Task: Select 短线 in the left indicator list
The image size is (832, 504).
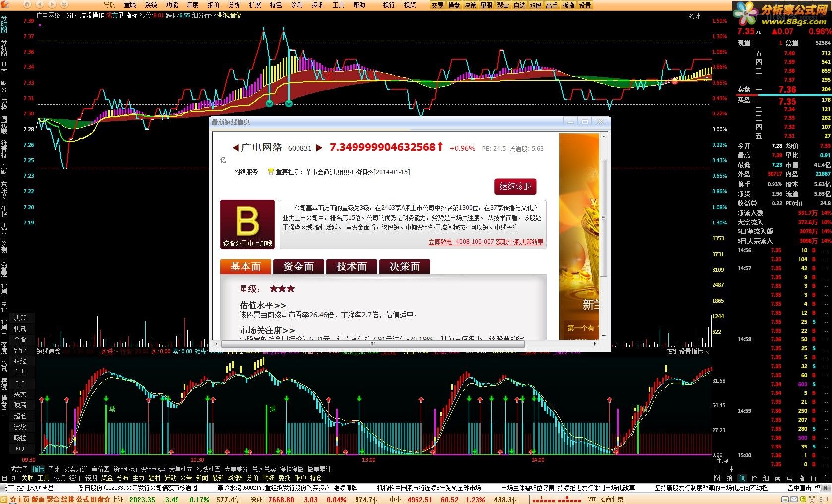Action: click(20, 361)
